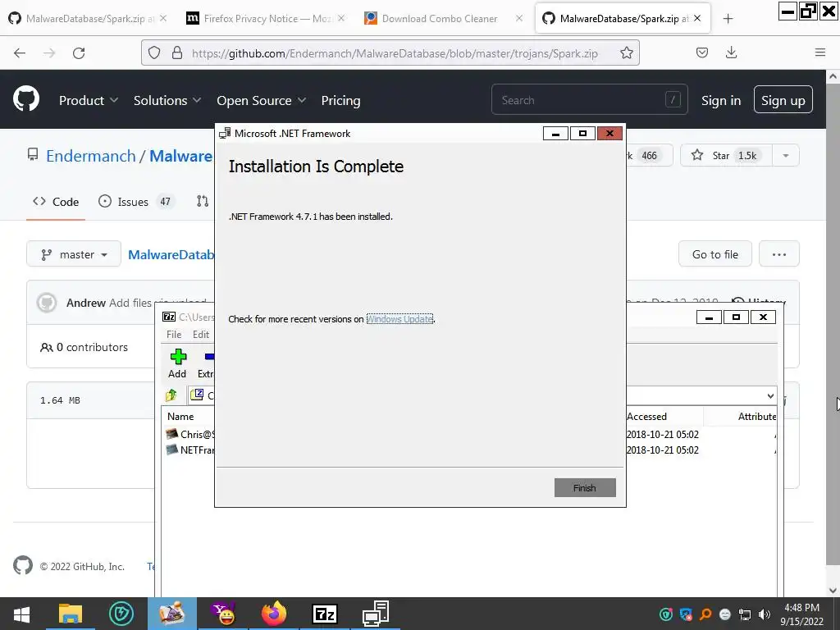Click Finish in the .NET Framework installer

point(584,487)
